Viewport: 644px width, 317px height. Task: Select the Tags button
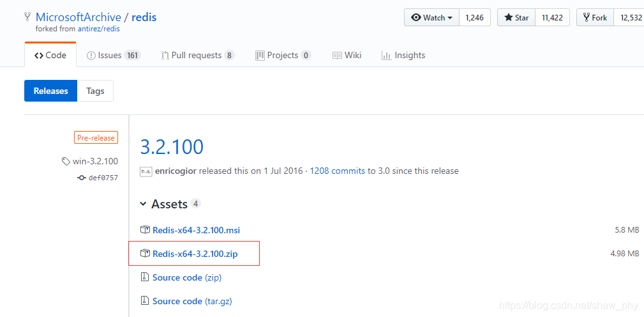[95, 91]
